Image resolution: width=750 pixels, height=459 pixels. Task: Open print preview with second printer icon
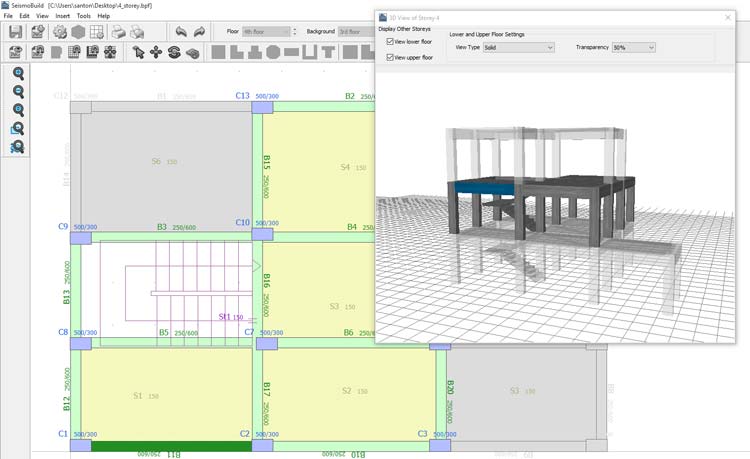point(137,32)
